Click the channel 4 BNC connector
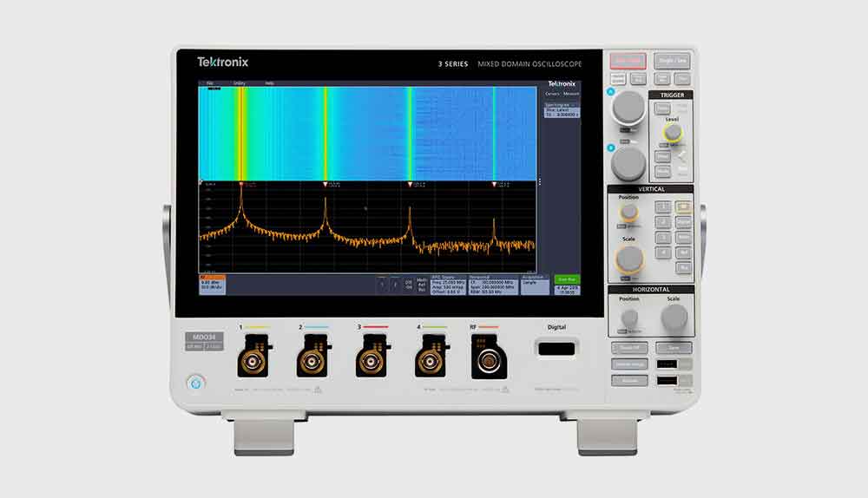868x498 pixels. pos(431,363)
